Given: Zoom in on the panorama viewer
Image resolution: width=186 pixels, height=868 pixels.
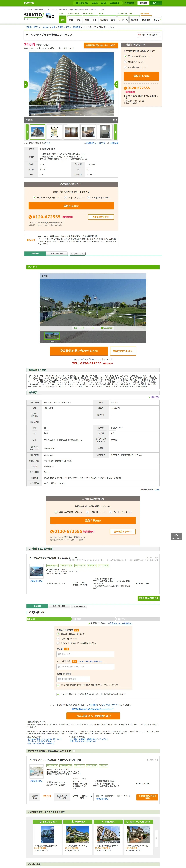Looking at the screenshot, I should coord(76,328).
